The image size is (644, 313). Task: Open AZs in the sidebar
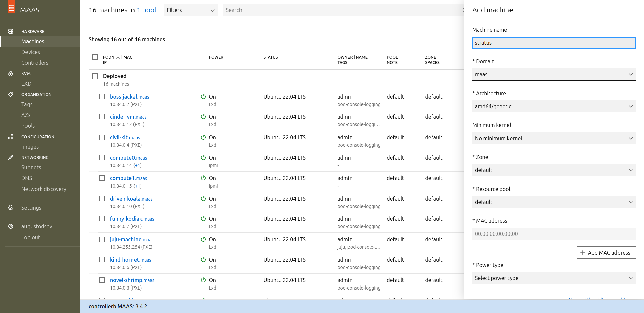click(26, 115)
